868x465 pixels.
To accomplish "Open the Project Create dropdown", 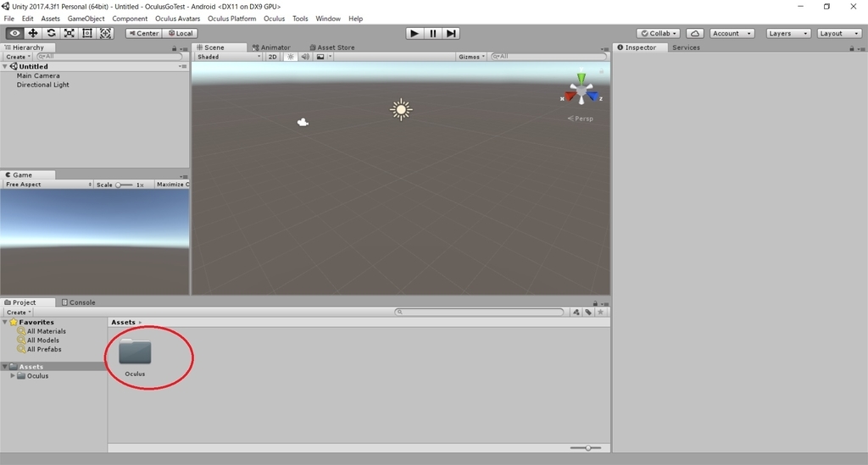I will pos(19,312).
